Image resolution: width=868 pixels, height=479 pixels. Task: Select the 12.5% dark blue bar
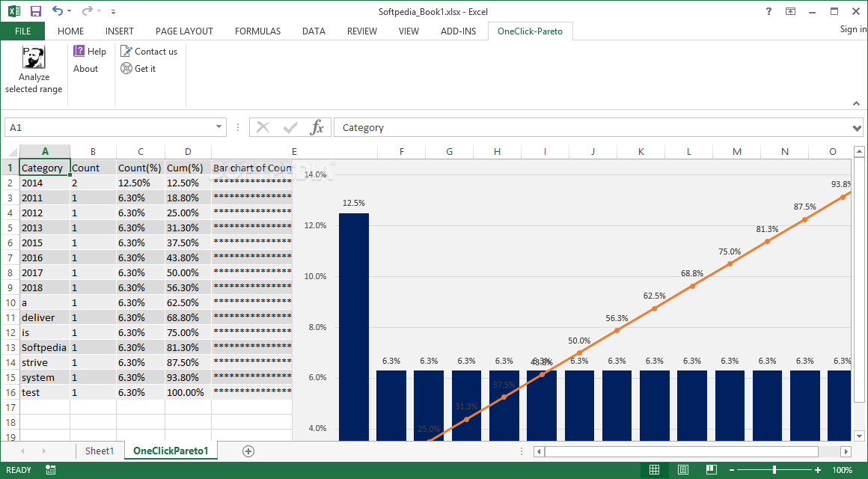(x=354, y=327)
